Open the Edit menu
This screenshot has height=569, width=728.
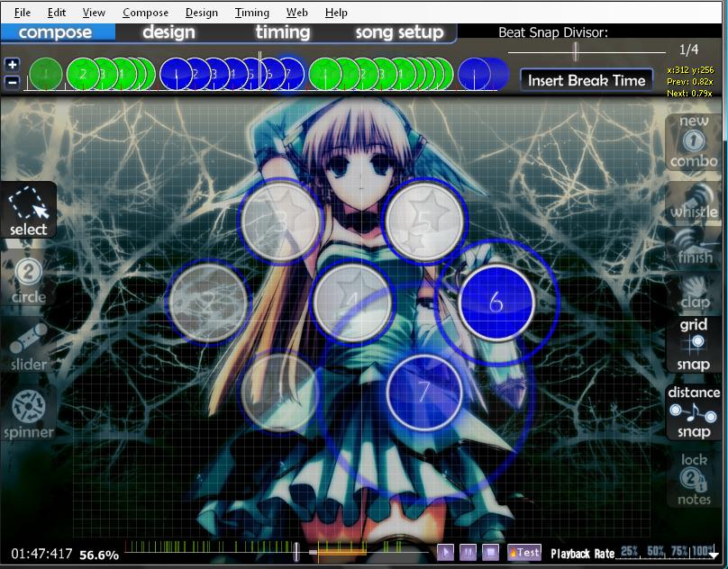(x=57, y=13)
